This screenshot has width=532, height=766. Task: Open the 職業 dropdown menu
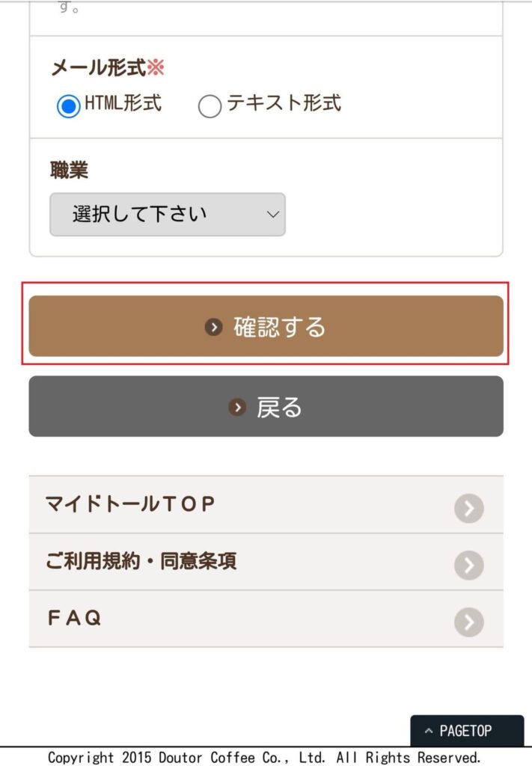168,215
